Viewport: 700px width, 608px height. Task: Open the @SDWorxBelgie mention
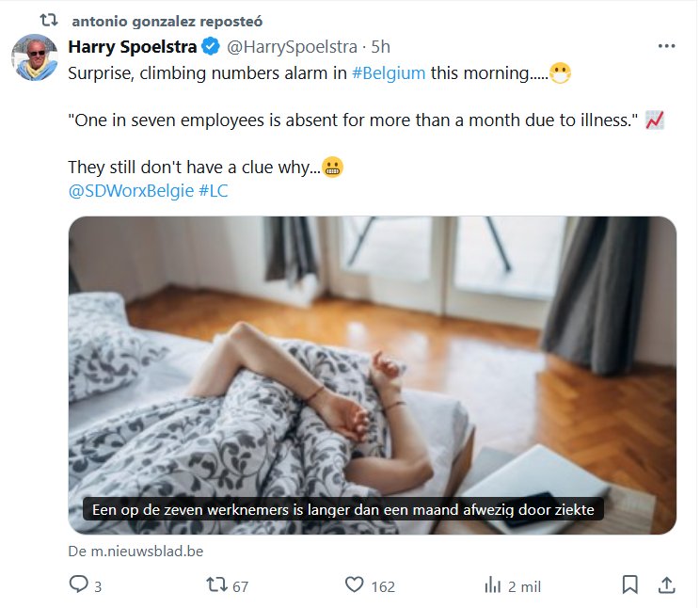[x=131, y=191]
